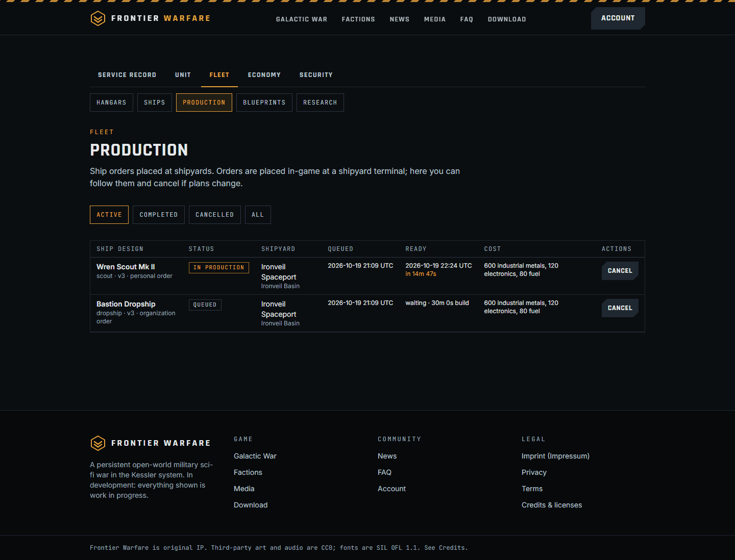
Task: Open the Hangars sub-tab
Action: [111, 103]
